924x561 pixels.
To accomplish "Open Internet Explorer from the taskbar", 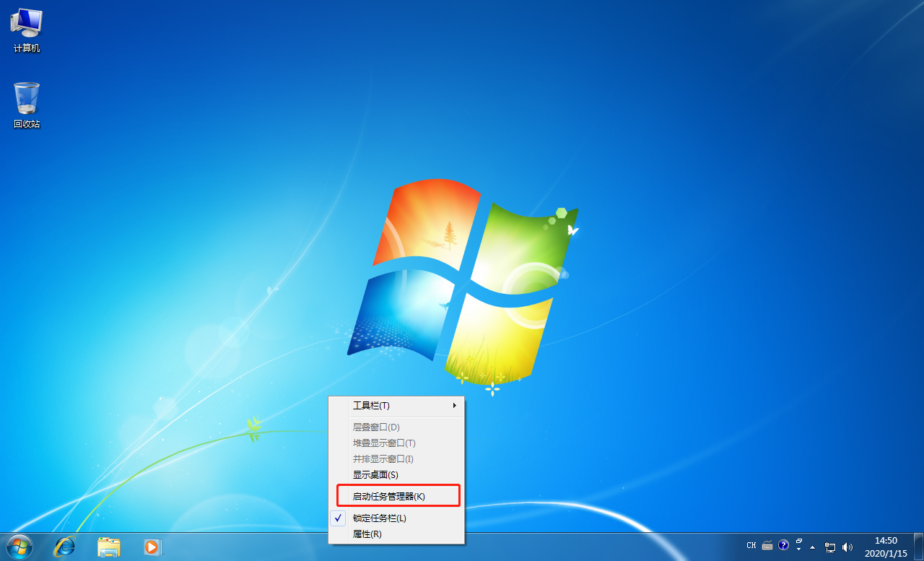I will [65, 547].
